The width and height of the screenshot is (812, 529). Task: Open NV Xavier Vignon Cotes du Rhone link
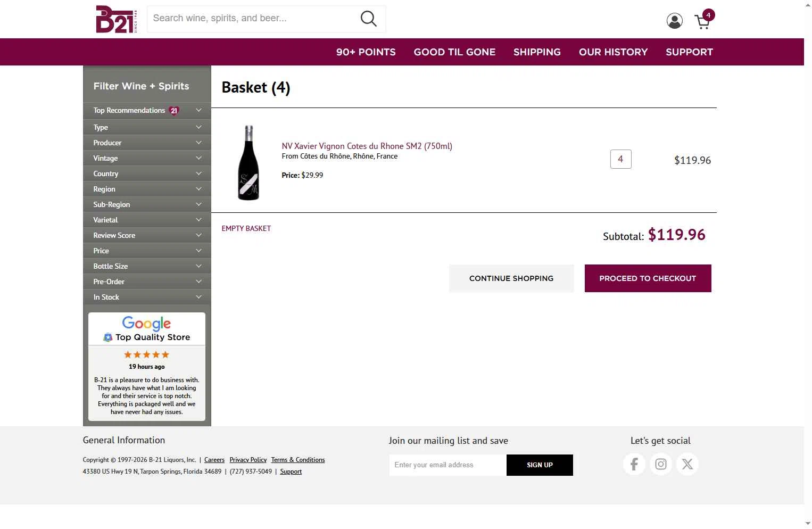click(x=367, y=146)
